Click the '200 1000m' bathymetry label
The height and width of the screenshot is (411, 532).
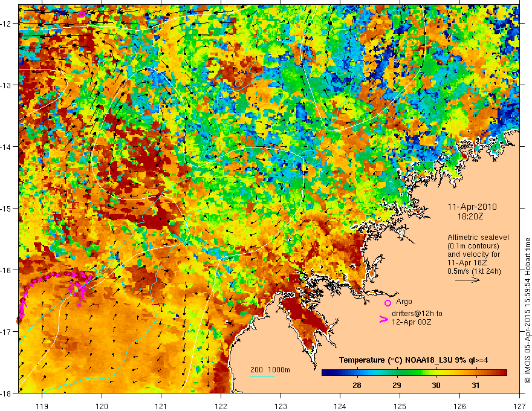(270, 370)
